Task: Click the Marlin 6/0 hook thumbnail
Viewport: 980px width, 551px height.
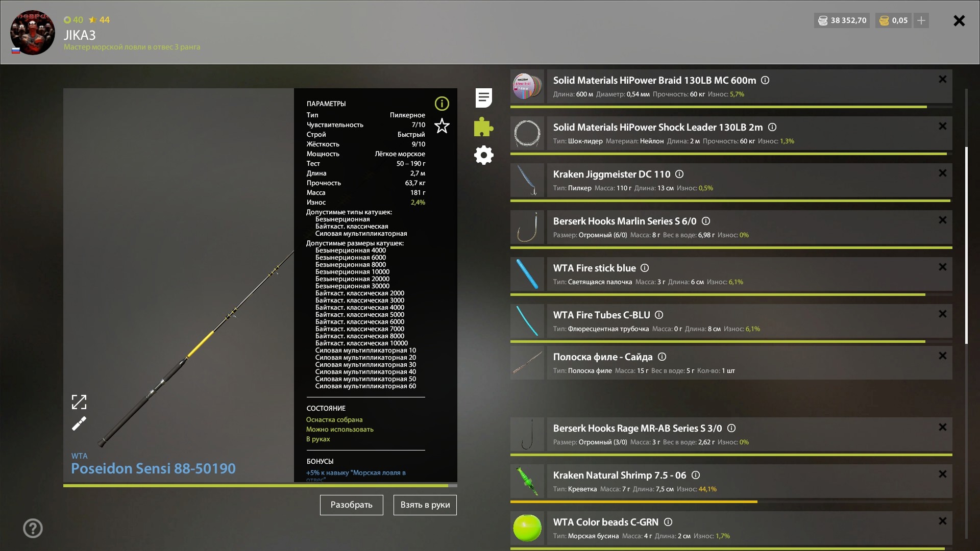Action: (x=527, y=227)
